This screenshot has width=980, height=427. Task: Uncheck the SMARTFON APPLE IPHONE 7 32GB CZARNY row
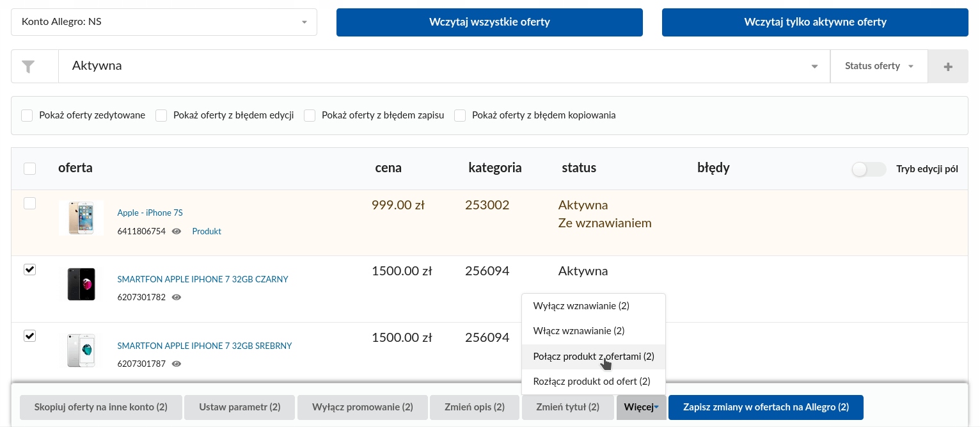[29, 270]
